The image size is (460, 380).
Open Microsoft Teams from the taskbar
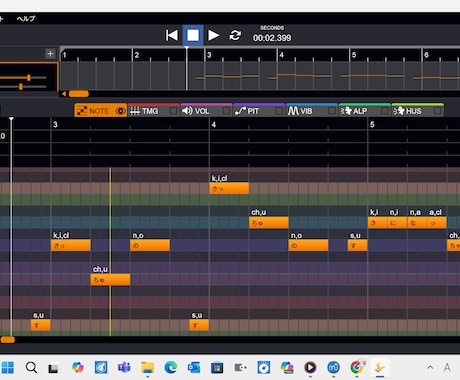[124, 368]
